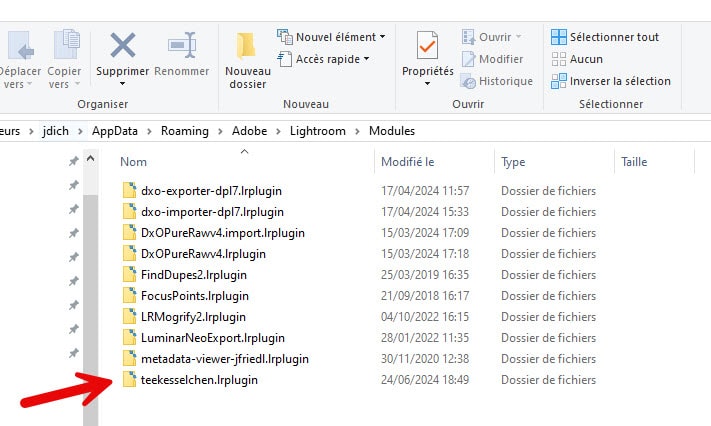Click folder icon of FocusPoints.lrplugin
Screen dimensions: 711x426
click(x=129, y=296)
